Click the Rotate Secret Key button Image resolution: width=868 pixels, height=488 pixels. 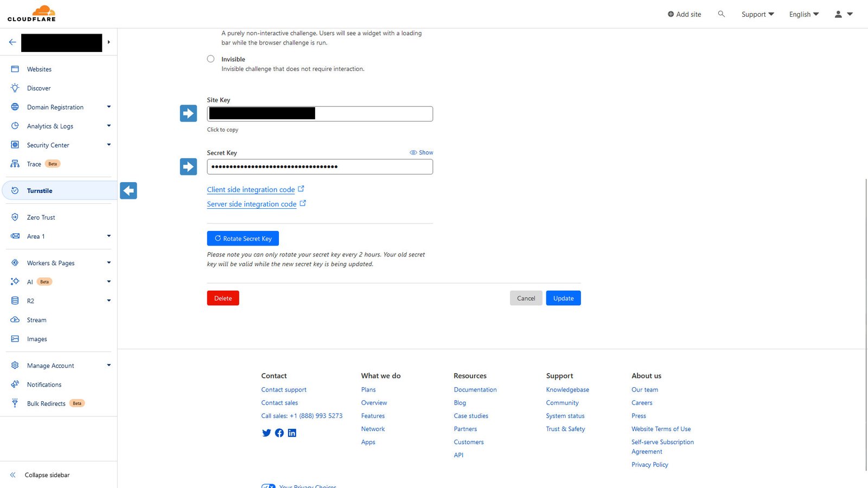pos(242,238)
